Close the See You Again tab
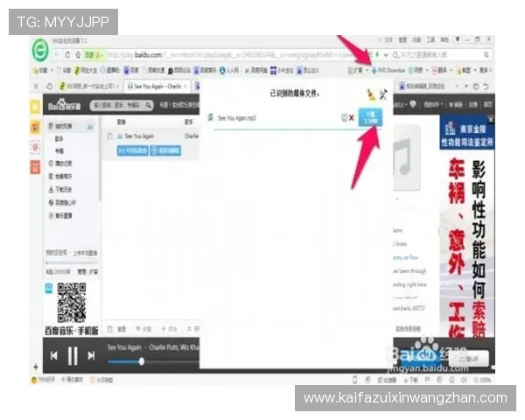The width and height of the screenshot is (525, 420). (185, 87)
